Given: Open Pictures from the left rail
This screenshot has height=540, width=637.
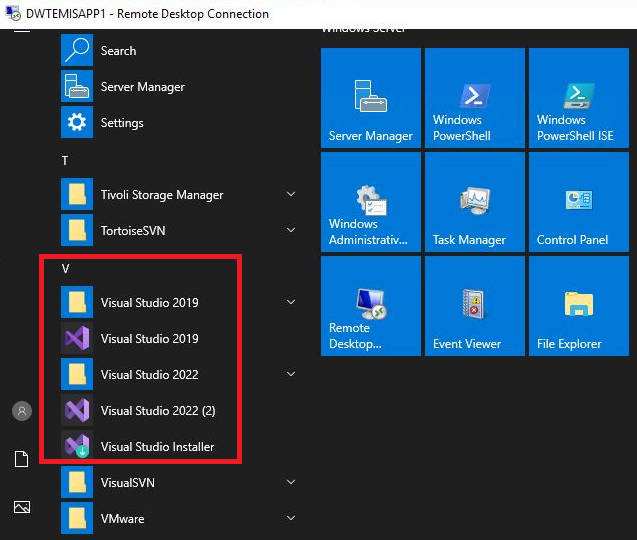Looking at the screenshot, I should coord(22,507).
